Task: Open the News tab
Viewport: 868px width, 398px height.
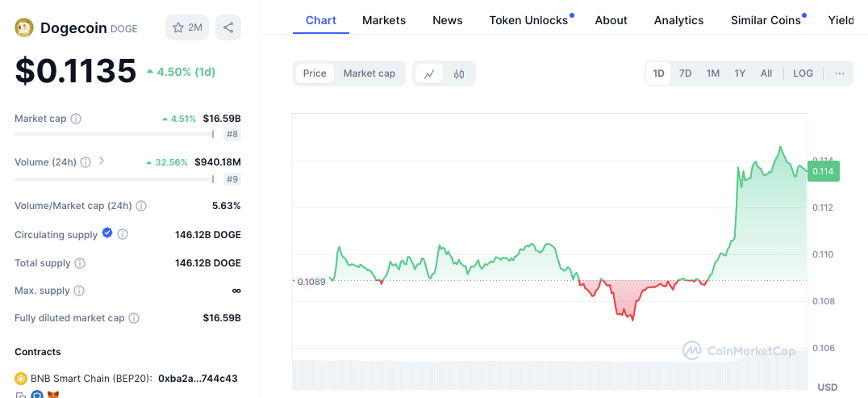Action: click(447, 20)
